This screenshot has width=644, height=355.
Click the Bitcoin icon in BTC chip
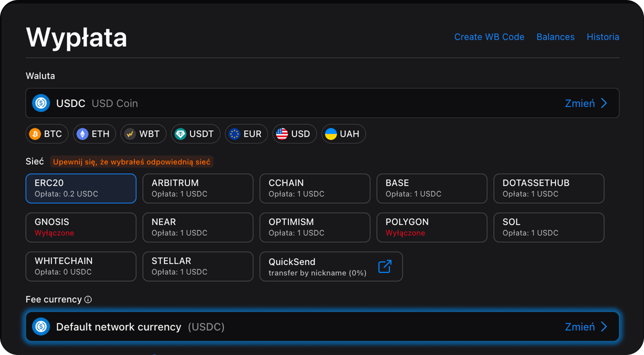[x=35, y=134]
